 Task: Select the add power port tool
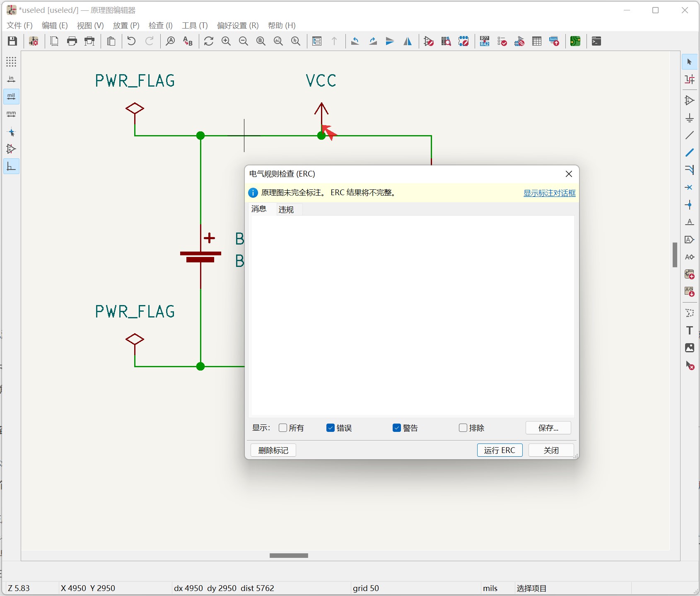[x=690, y=118]
